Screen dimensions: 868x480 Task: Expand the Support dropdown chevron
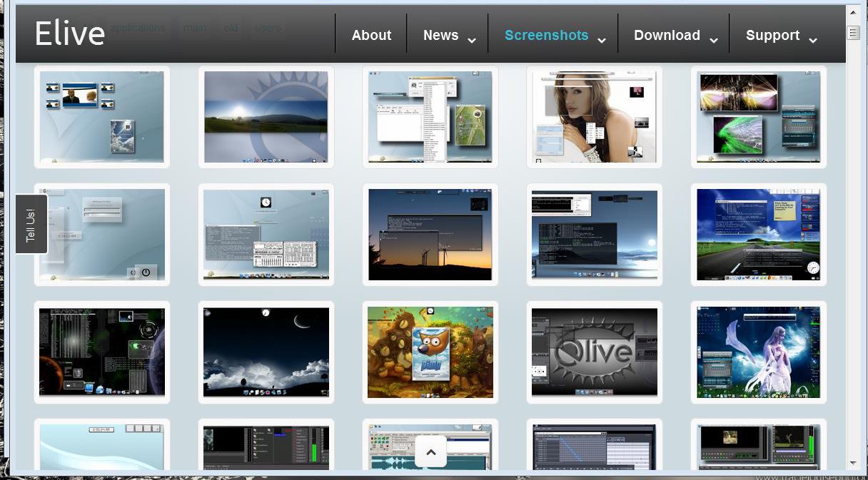[813, 41]
